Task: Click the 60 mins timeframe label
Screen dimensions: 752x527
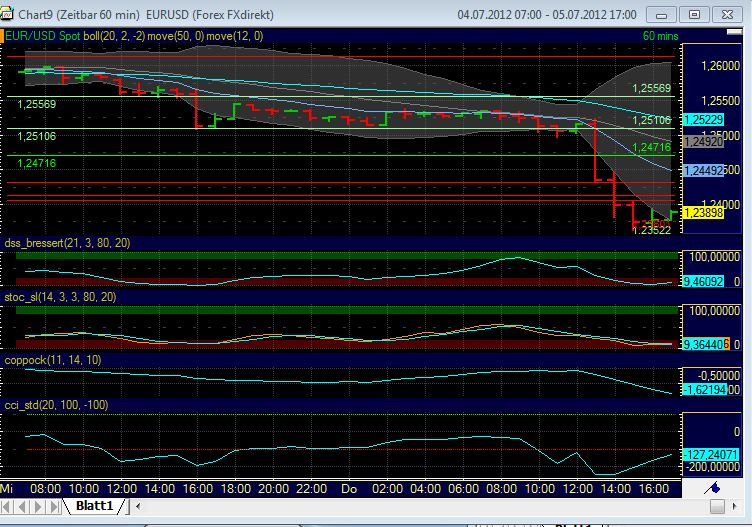Action: pos(660,36)
